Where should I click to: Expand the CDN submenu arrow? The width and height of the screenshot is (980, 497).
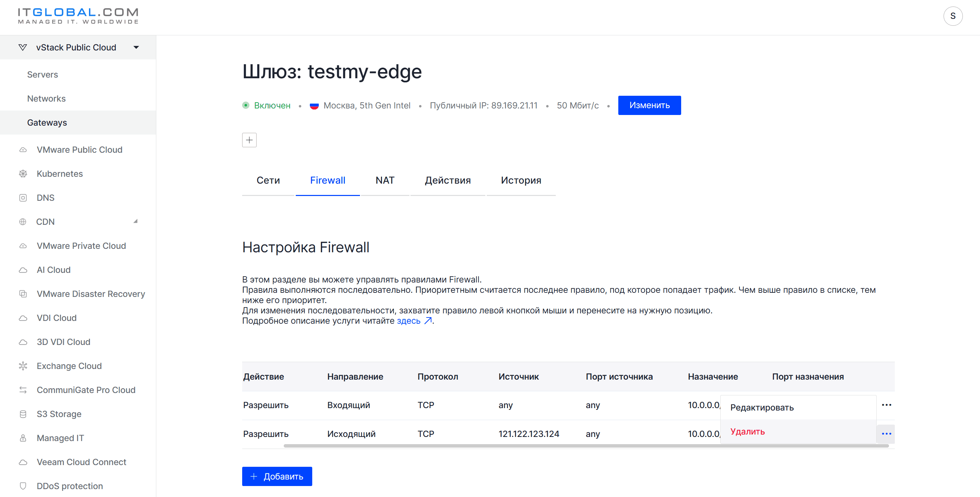135,221
